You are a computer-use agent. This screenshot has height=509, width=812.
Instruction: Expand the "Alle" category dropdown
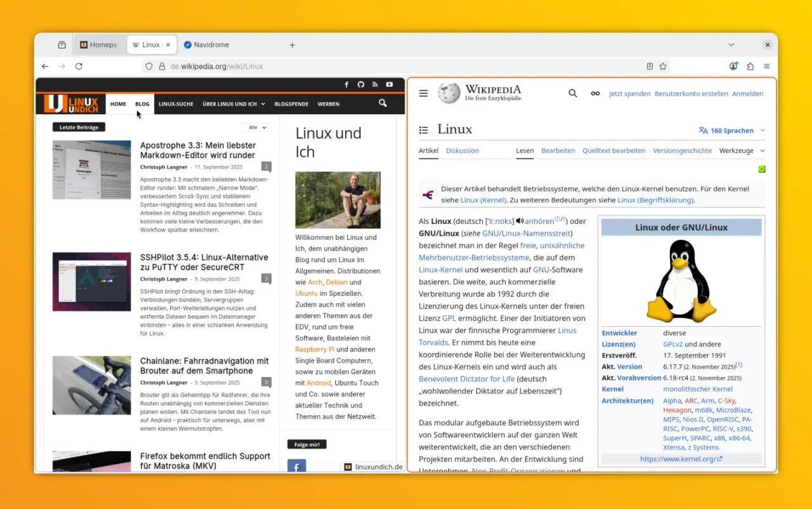pos(256,127)
